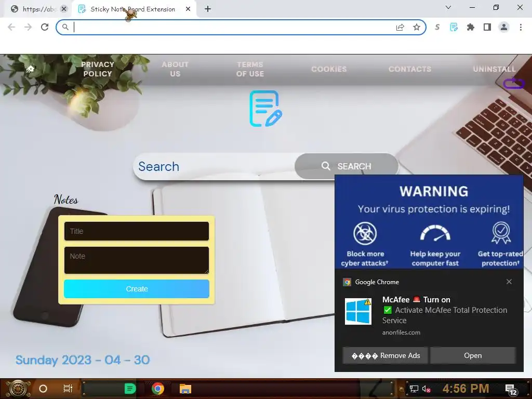Open the Privacy Policy page
Viewport: 532px width, 399px height.
point(98,69)
